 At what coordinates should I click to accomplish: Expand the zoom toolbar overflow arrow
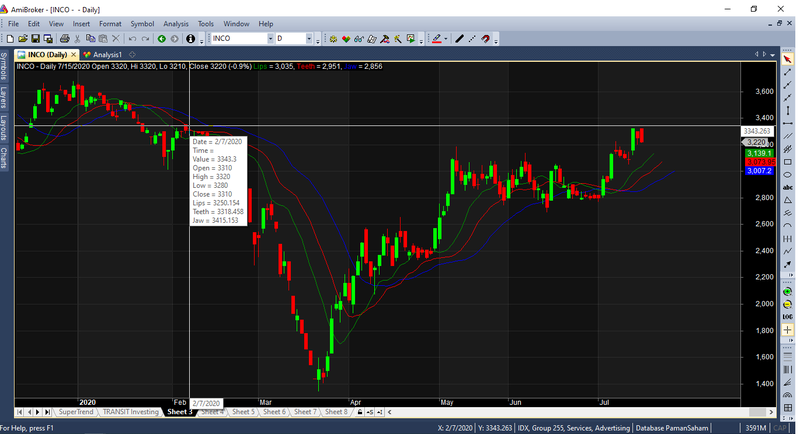pyautogui.click(x=791, y=340)
